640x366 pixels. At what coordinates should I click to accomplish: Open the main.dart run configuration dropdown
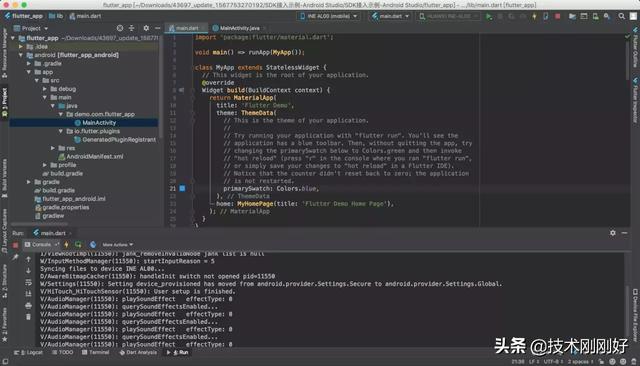pyautogui.click(x=390, y=16)
